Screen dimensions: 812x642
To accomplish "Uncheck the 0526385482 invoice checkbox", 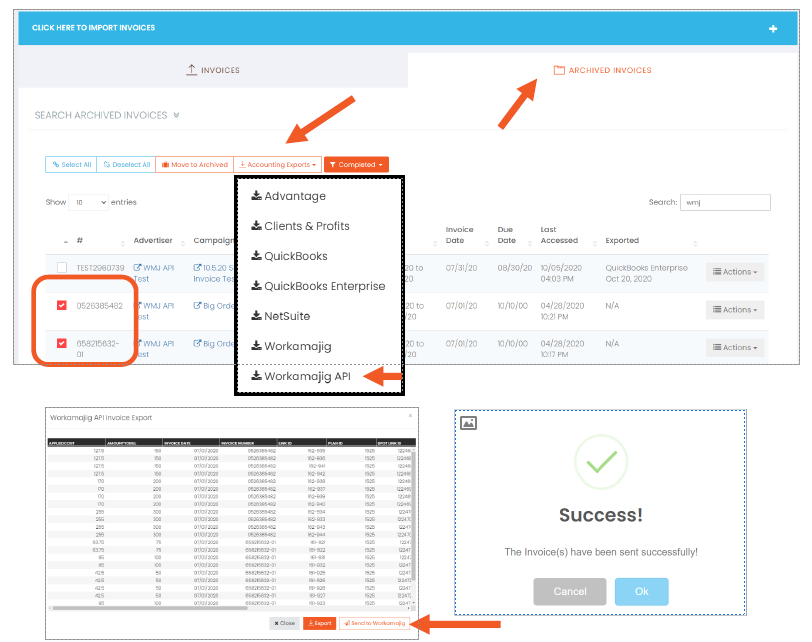I will [x=62, y=305].
